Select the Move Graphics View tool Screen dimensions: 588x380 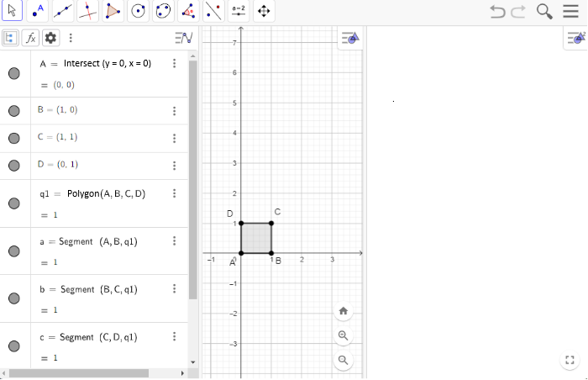coord(265,12)
